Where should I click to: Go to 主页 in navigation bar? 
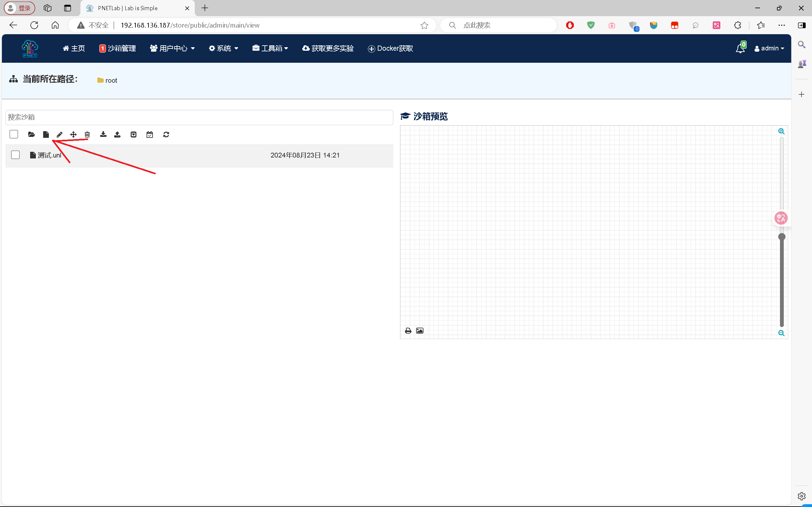click(x=74, y=48)
